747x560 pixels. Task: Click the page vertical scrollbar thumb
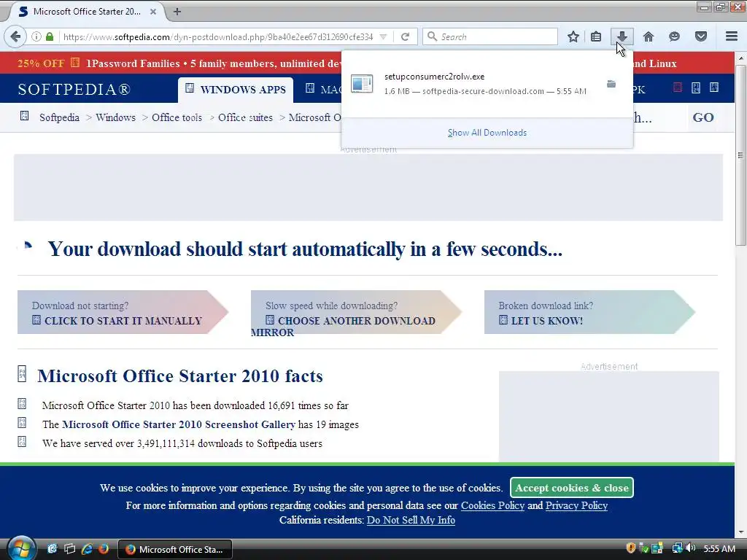point(740,155)
